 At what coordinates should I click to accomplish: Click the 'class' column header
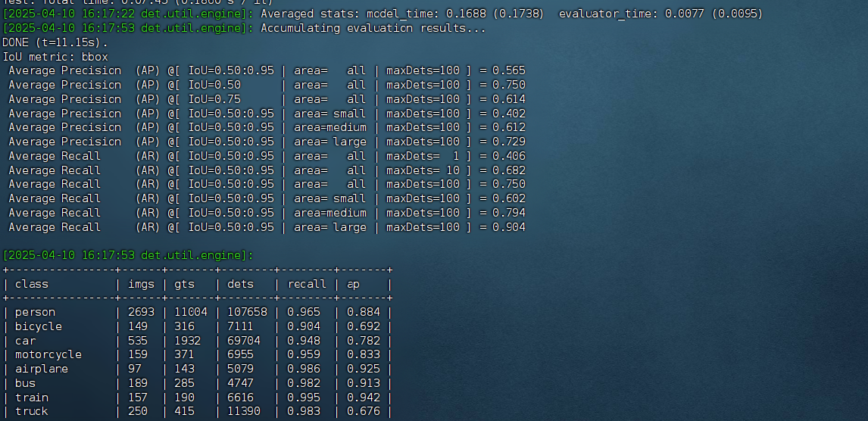pos(32,284)
